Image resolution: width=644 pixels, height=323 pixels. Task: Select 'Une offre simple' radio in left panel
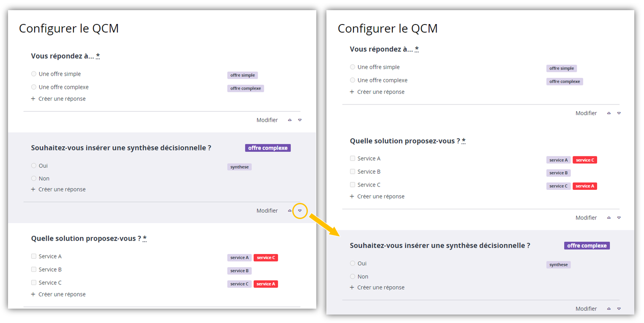click(34, 74)
